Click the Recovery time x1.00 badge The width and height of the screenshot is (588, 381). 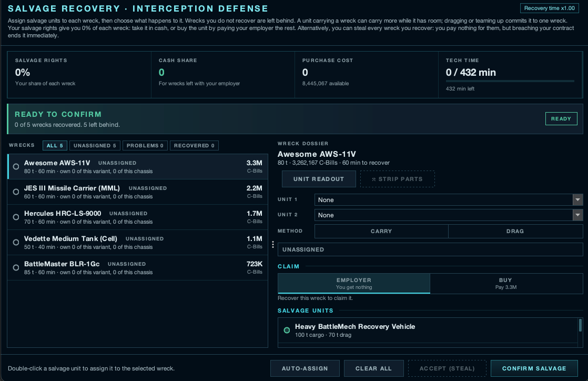[x=550, y=8]
